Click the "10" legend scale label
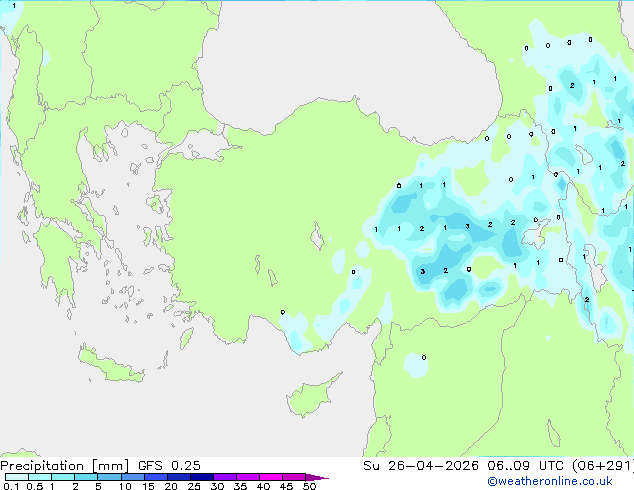The height and width of the screenshot is (490, 634). pos(125,486)
